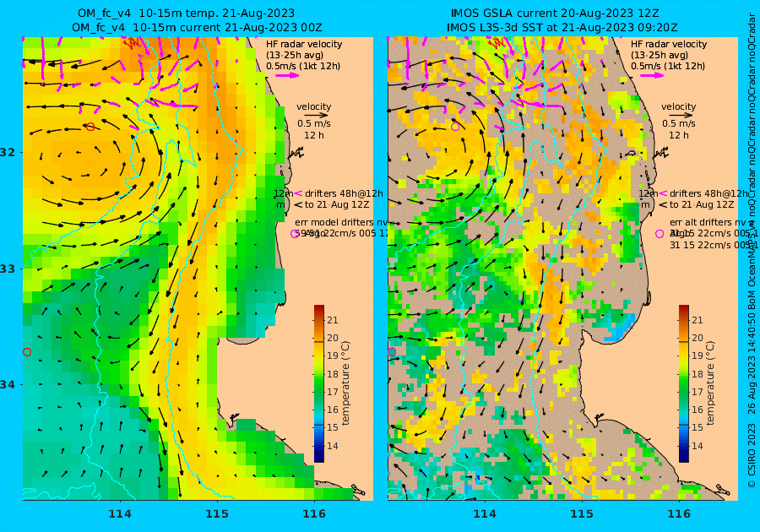Screen dimensions: 760x532
Task: Click the right map's temperature color bar
Action: coord(683,383)
